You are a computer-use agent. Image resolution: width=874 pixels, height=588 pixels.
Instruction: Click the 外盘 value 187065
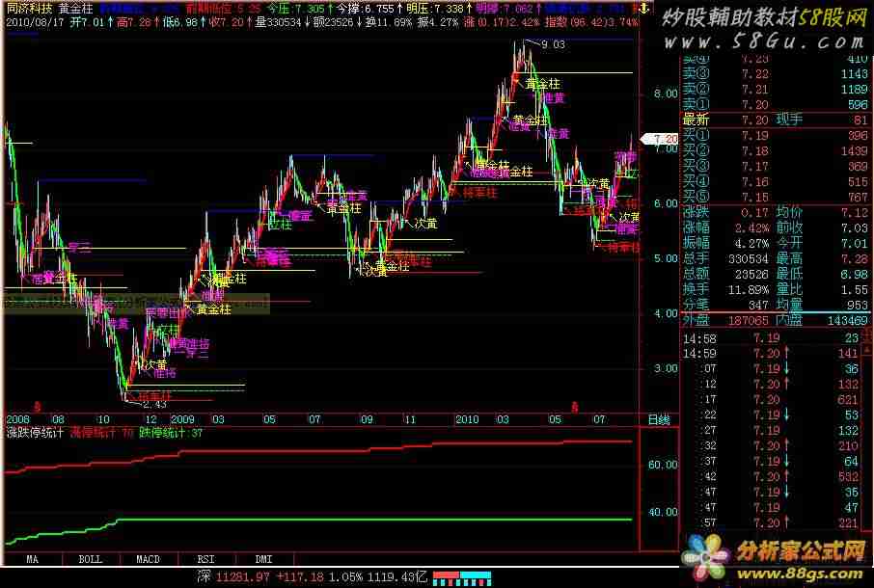749,321
